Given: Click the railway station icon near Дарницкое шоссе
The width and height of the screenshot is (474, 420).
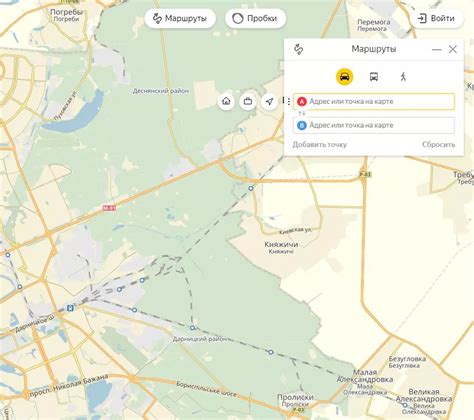Looking at the screenshot, I should pyautogui.click(x=70, y=308).
